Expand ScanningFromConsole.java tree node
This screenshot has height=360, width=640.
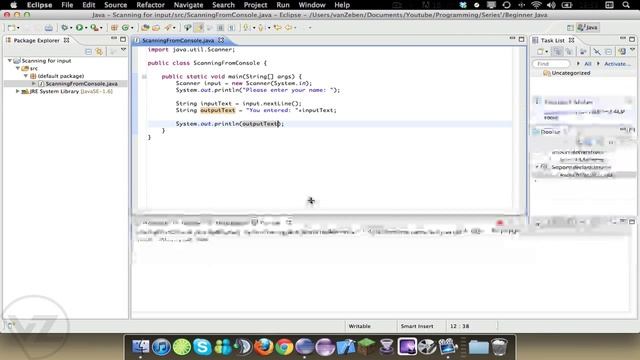coord(33,84)
